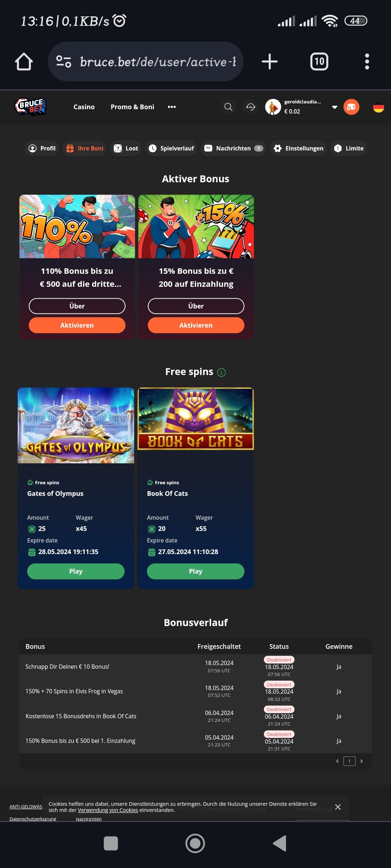Open the browser home icon

tap(24, 61)
